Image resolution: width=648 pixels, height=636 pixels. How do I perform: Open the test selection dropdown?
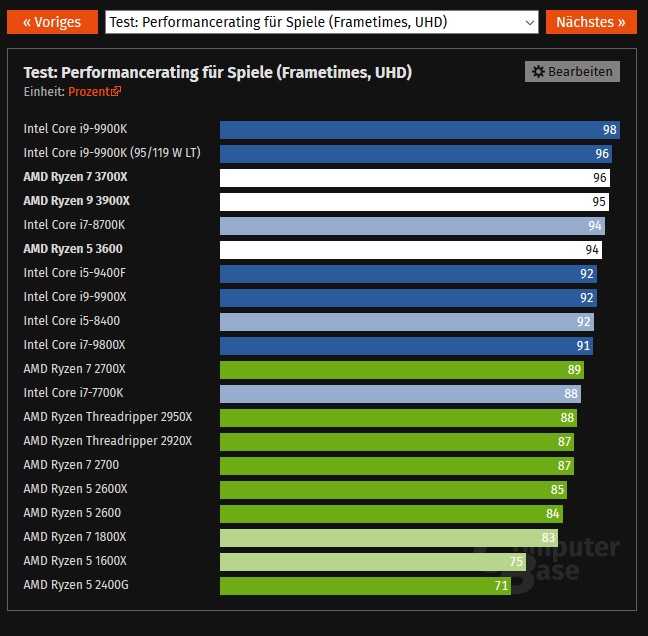click(322, 22)
